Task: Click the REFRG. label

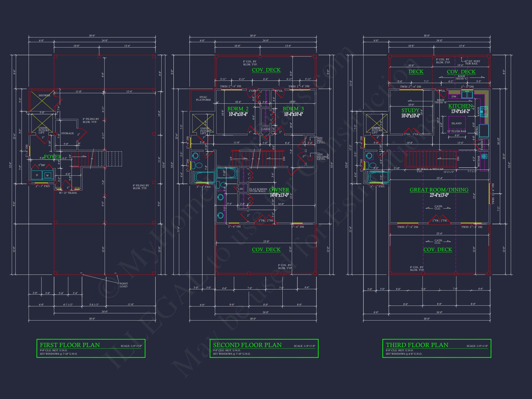Action: 477,130
